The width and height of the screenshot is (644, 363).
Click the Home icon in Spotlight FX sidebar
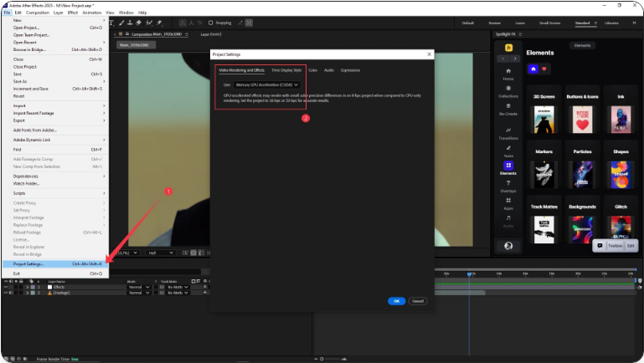point(508,70)
